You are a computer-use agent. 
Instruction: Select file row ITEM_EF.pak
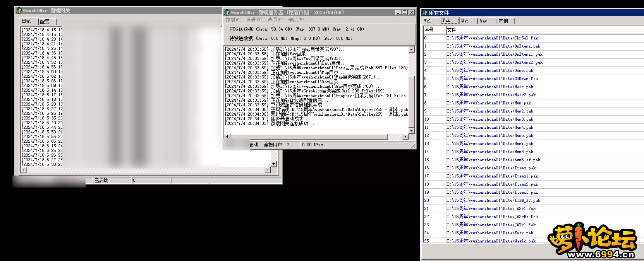tap(533, 200)
